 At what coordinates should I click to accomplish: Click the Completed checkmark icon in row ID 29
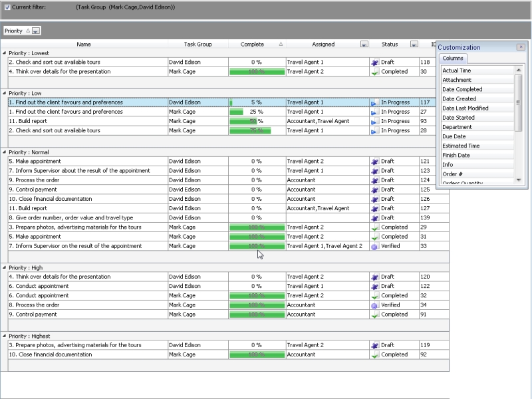[x=374, y=227]
